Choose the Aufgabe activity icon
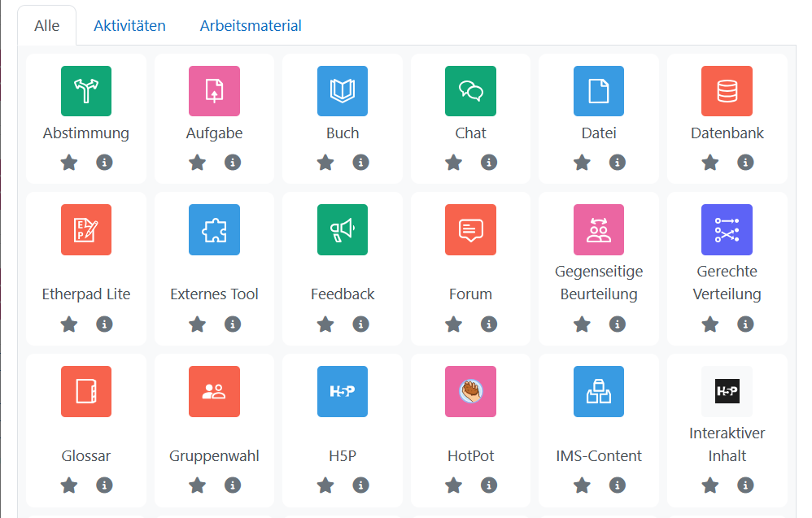 tap(214, 91)
